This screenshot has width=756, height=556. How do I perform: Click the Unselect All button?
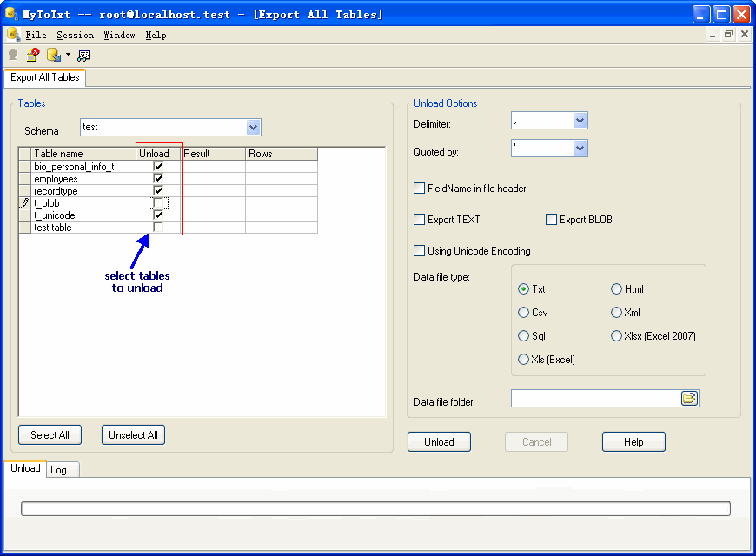pos(133,435)
